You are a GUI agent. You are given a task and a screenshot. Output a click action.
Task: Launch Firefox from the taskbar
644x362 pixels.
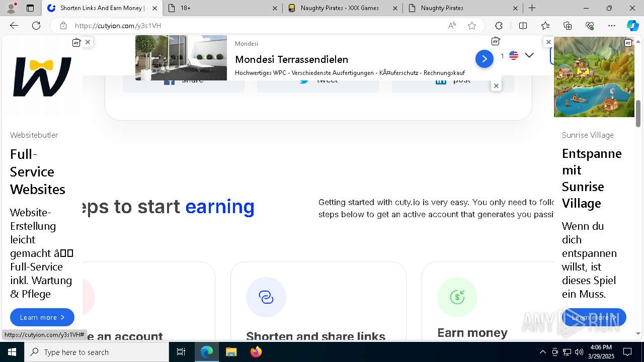[x=256, y=352]
